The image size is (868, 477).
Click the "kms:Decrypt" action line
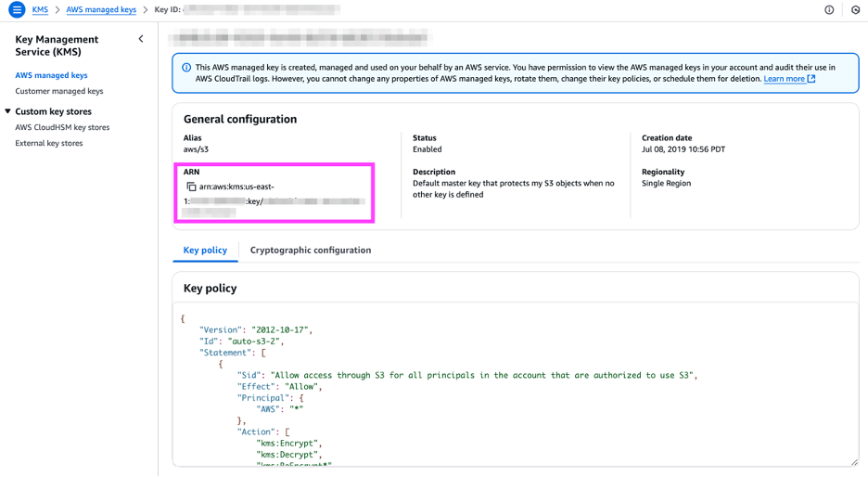pyautogui.click(x=289, y=455)
